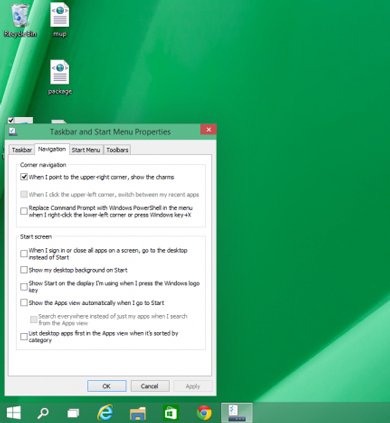The image size is (390, 423).
Task: Click the OK button
Action: tap(107, 386)
